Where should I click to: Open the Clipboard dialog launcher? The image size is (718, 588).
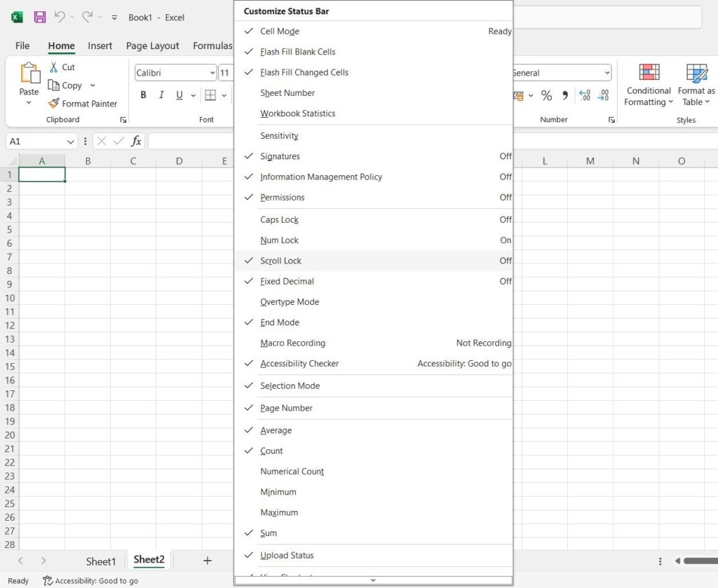click(123, 120)
